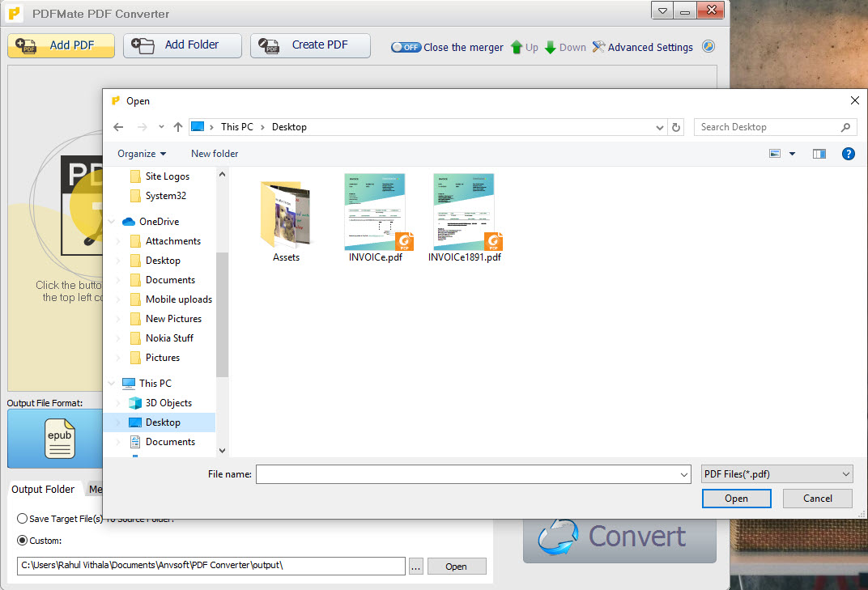
Task: Select the Custom output folder radio
Action: [x=22, y=540]
